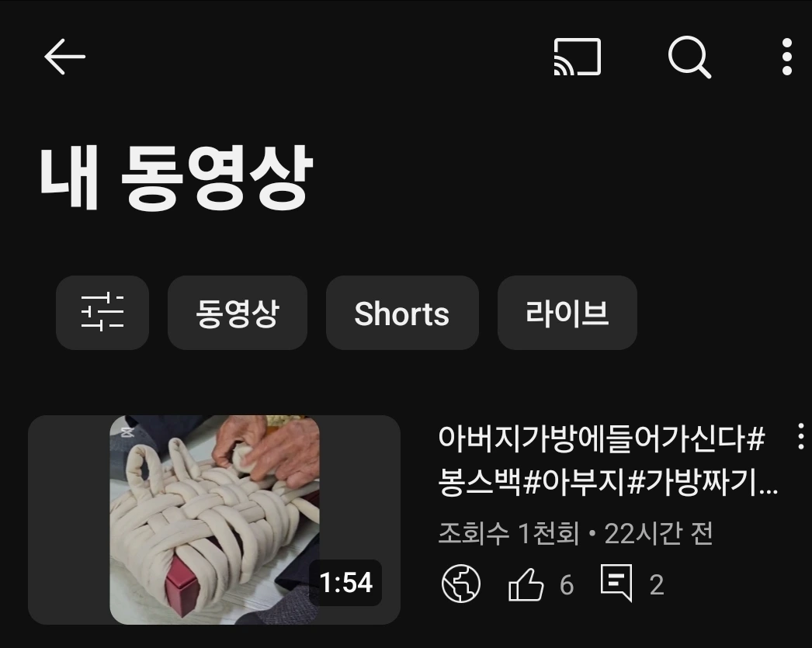This screenshot has width=812, height=648.
Task: Open the video thumbnail of woven bag
Action: [x=214, y=520]
